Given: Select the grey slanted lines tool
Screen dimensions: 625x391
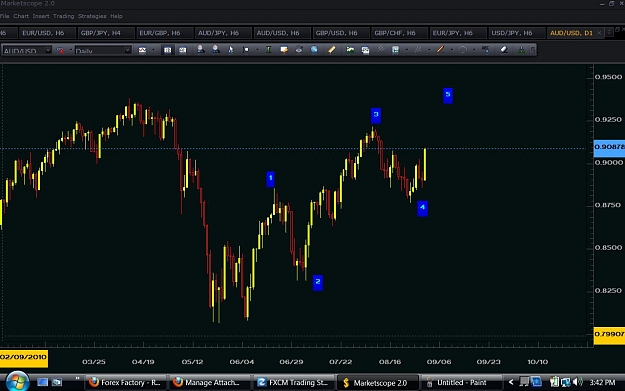Looking at the screenshot, I should (418, 50).
